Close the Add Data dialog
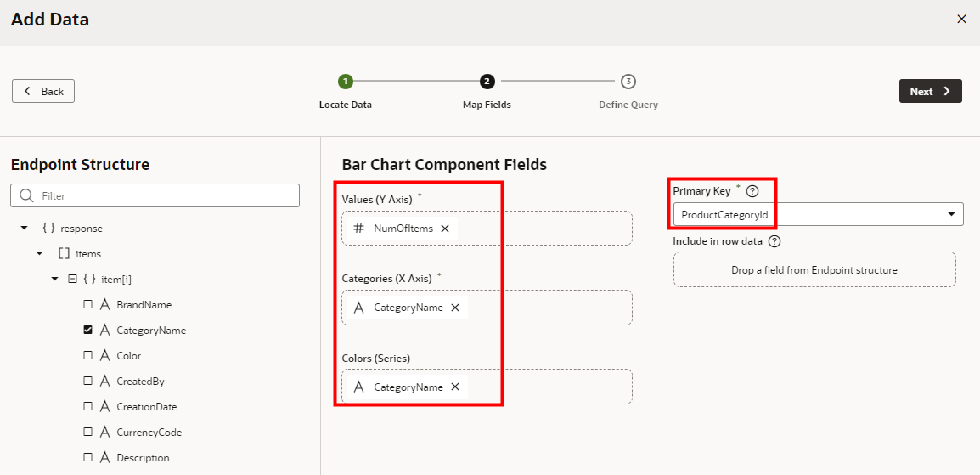Image resolution: width=980 pixels, height=475 pixels. (961, 20)
